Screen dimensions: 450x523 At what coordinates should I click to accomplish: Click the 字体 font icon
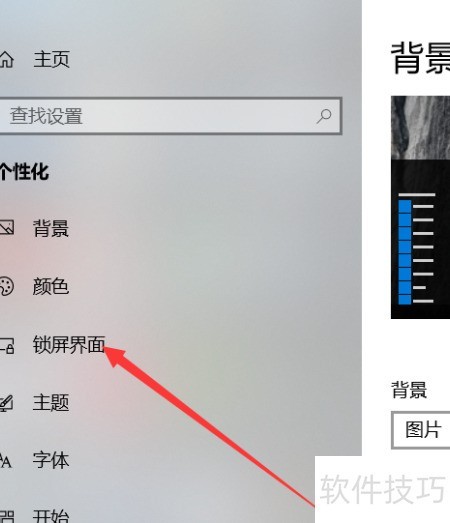coord(6,461)
